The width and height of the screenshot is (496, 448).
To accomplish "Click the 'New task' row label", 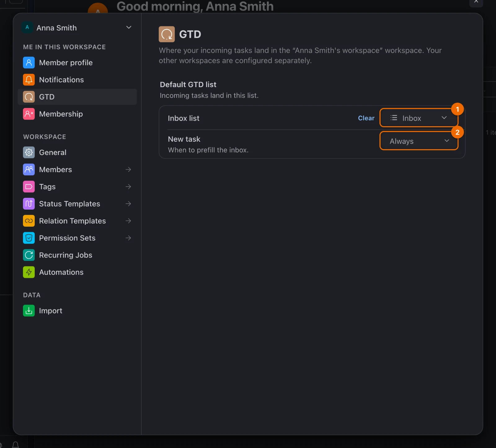I will [x=184, y=139].
